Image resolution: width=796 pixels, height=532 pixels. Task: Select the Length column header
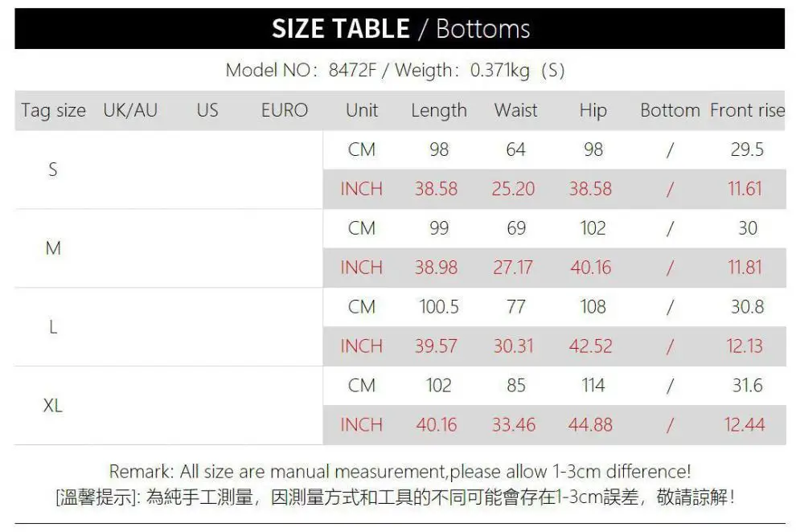click(x=438, y=111)
